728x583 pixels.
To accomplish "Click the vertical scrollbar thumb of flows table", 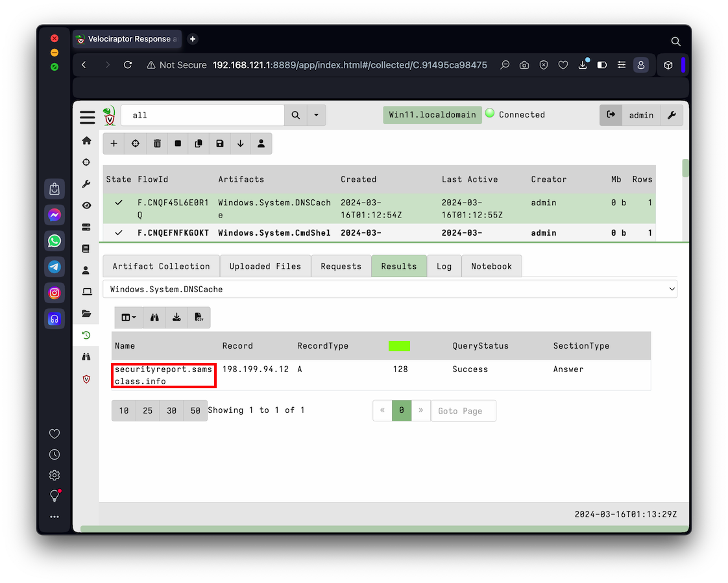I will (x=685, y=167).
